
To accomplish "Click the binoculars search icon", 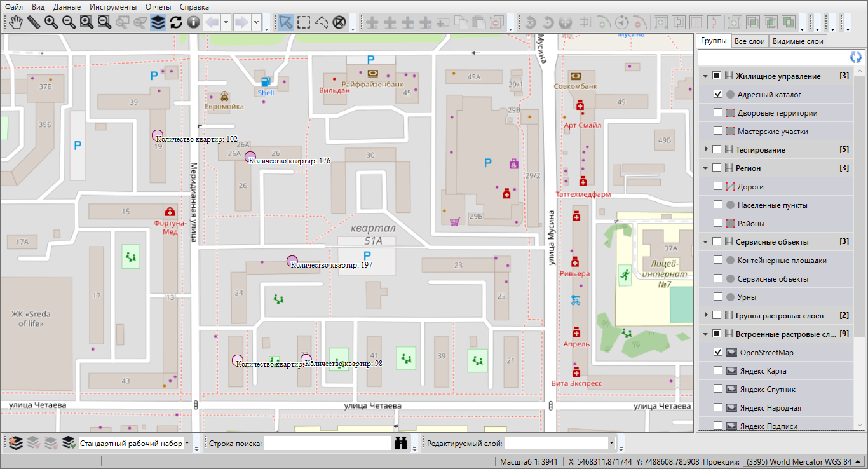I will click(x=401, y=443).
